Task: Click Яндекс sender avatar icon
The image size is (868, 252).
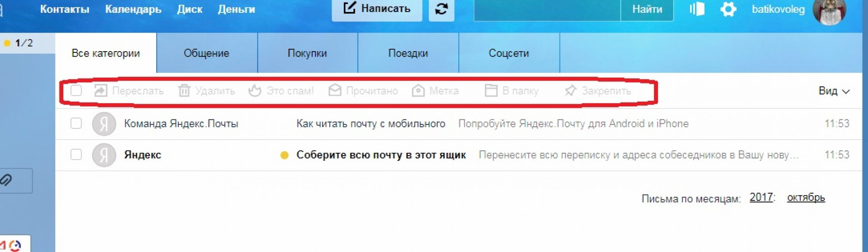Action: point(104,155)
